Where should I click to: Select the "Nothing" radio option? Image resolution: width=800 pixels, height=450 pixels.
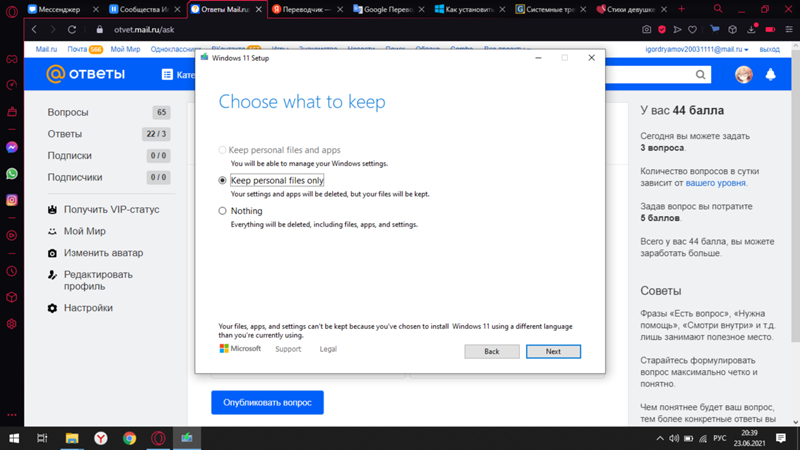222,211
